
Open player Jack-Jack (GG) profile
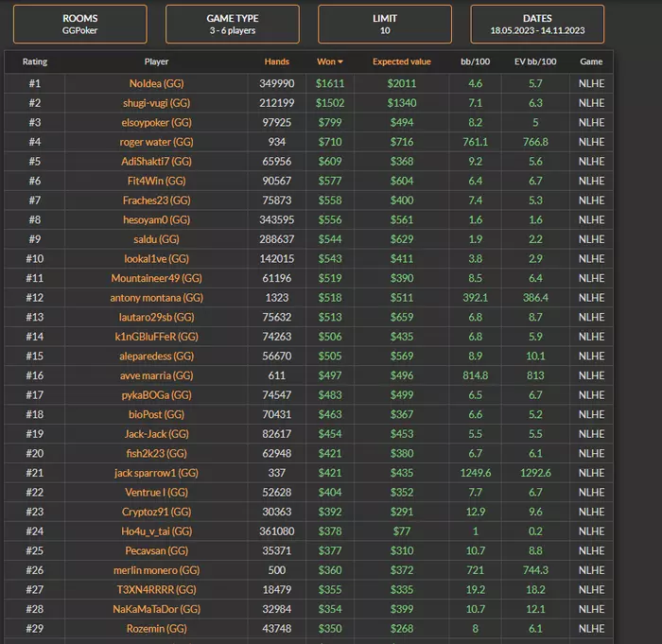[x=156, y=434]
